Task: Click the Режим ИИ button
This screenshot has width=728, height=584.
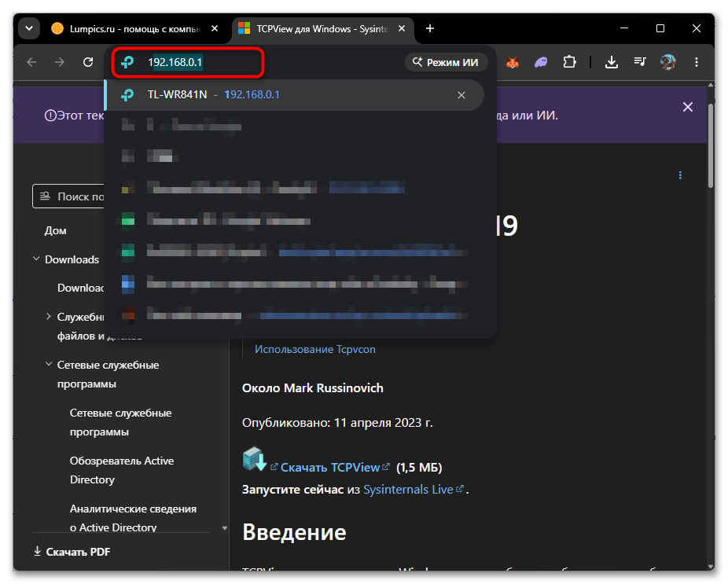Action: tap(447, 62)
